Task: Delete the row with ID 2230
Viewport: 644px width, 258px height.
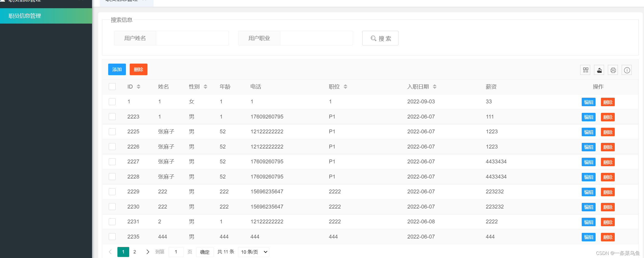Action: 608,207
